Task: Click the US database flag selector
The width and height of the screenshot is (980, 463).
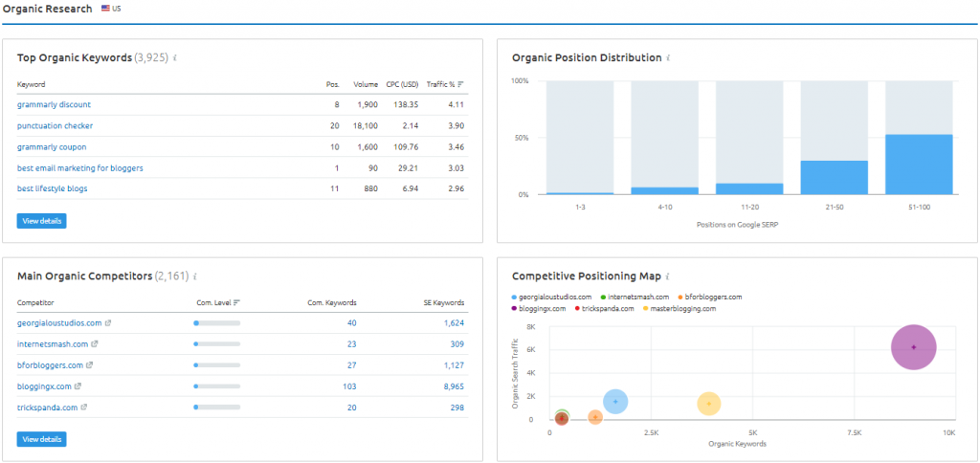Action: click(110, 9)
